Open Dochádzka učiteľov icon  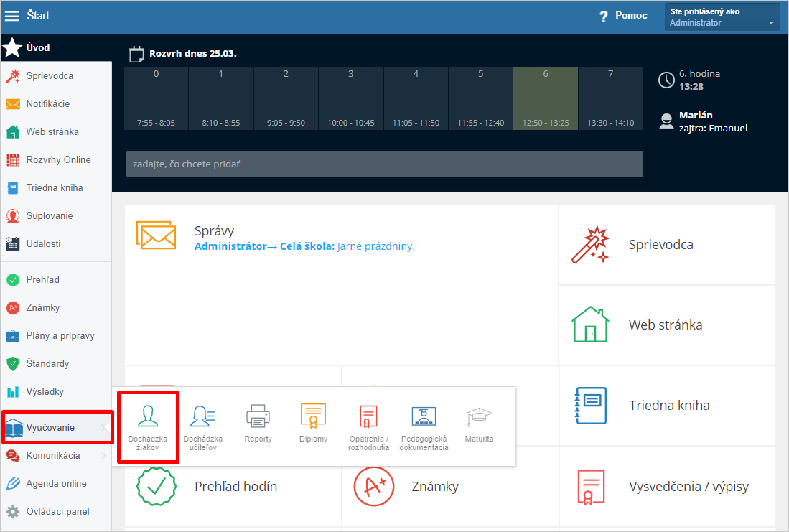click(203, 417)
